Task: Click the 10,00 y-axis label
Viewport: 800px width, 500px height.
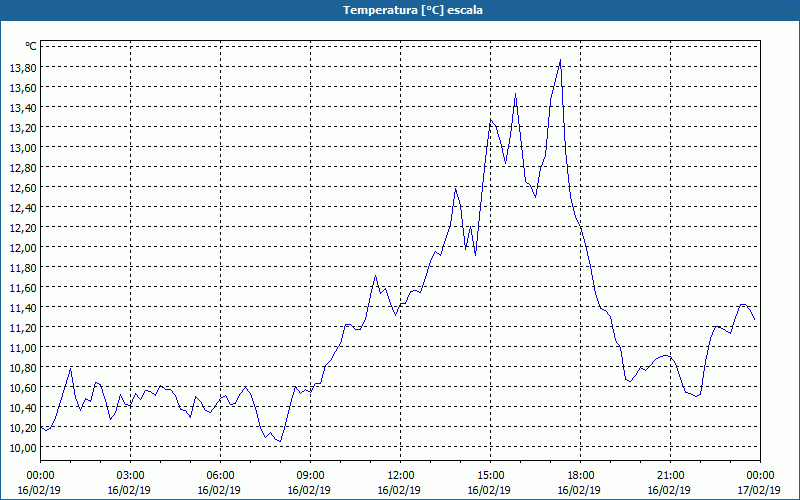Action: [23, 447]
